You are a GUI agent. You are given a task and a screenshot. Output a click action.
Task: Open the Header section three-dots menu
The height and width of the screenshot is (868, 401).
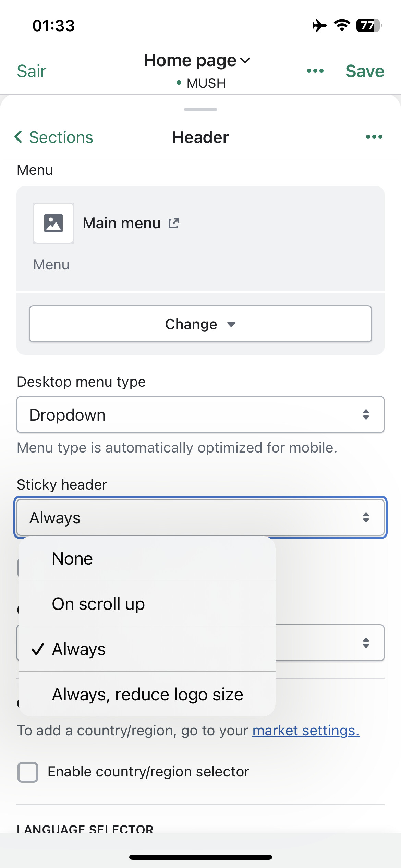(x=374, y=137)
